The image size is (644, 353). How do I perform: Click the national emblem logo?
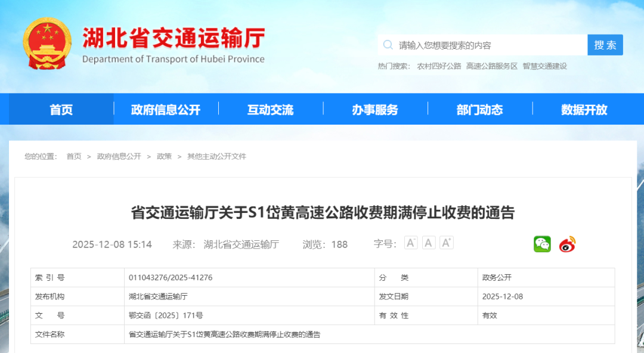pos(47,44)
